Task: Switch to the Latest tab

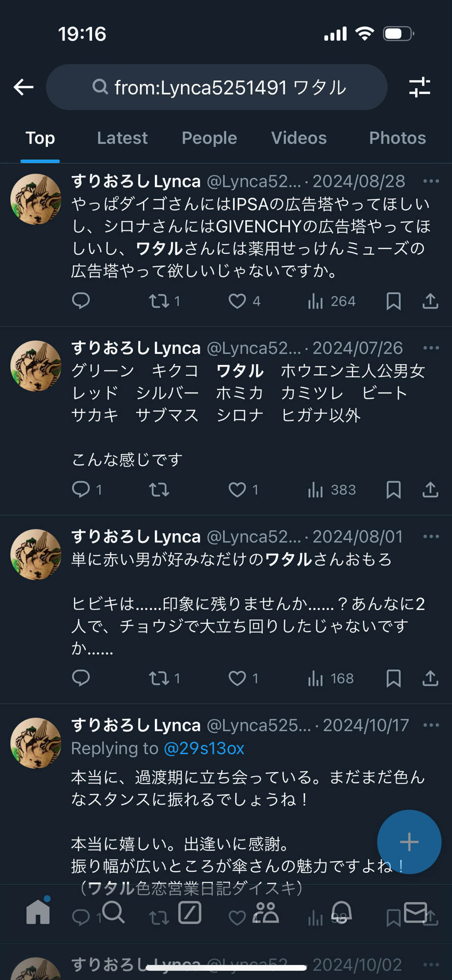Action: [122, 138]
